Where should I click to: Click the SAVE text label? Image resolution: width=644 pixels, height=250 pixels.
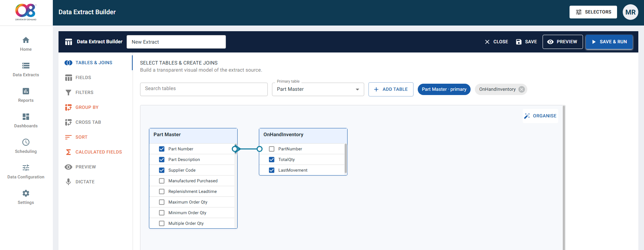[x=531, y=42]
